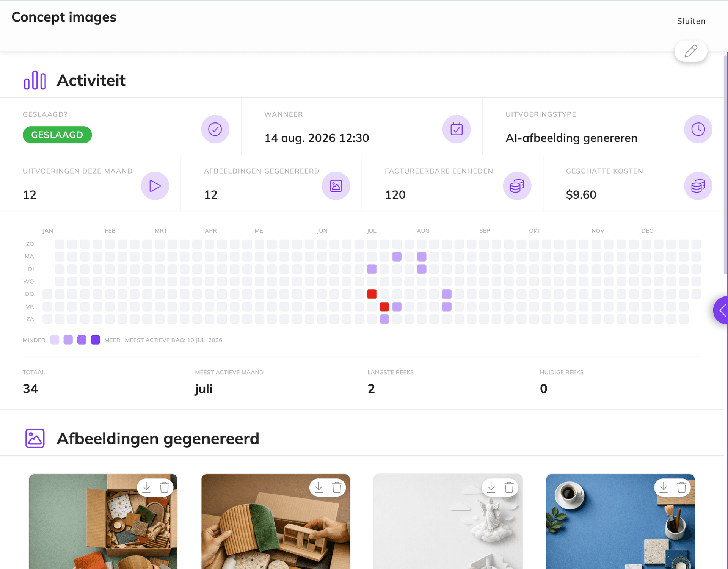Select the red Friday cell in July
The width and height of the screenshot is (728, 569).
click(384, 307)
